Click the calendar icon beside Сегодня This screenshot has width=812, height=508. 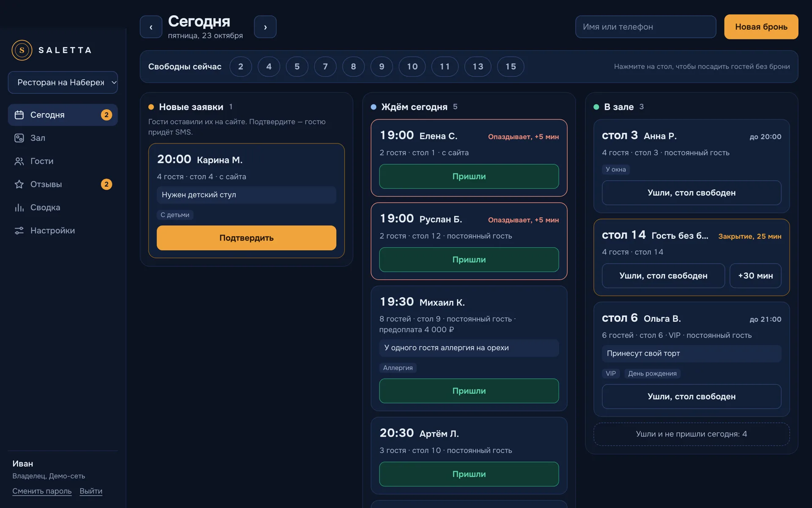19,115
